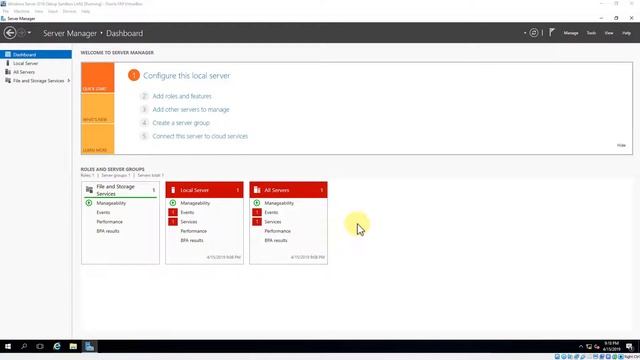
Task: Click Manageability green icon in All Servers tile
Action: tap(257, 203)
